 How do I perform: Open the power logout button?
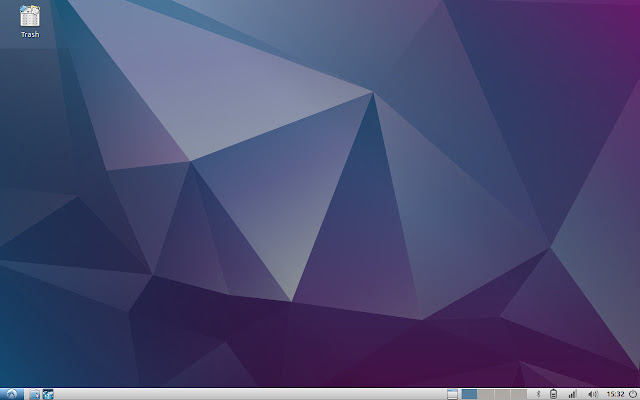pyautogui.click(x=633, y=394)
